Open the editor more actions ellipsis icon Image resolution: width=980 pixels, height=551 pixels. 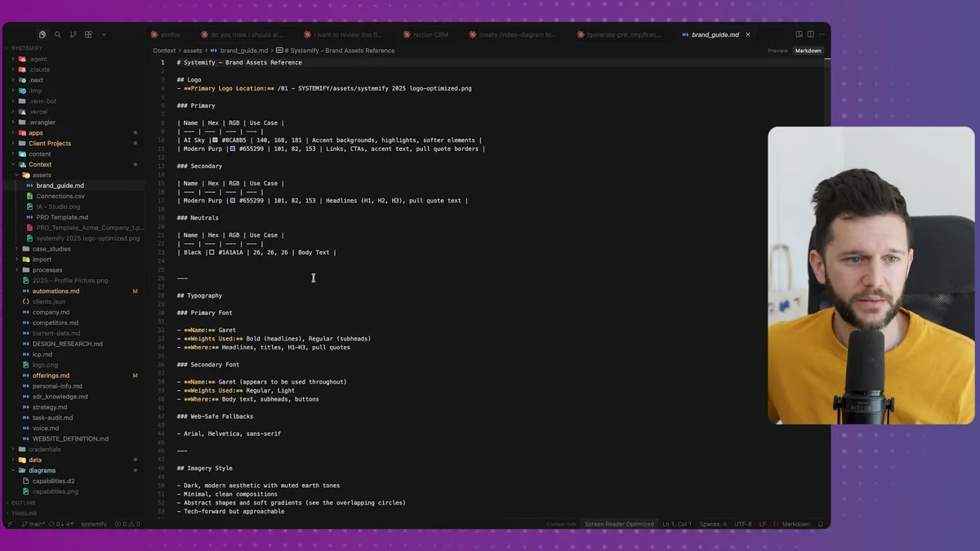[822, 33]
